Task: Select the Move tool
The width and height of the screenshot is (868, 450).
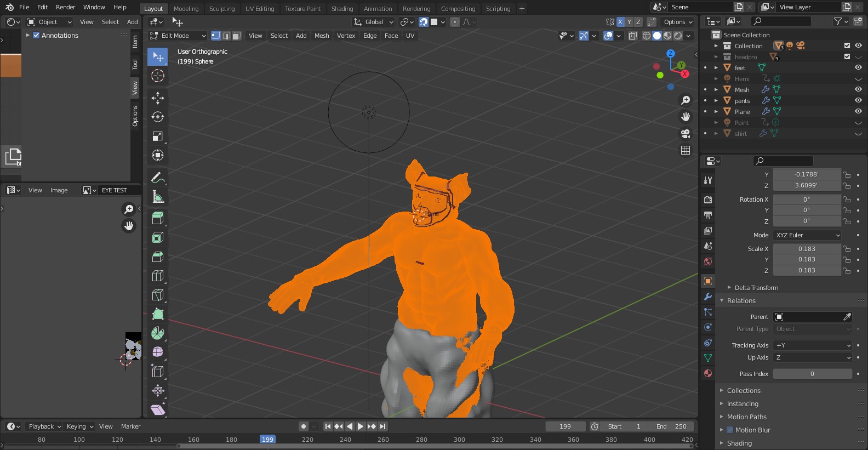Action: [x=158, y=98]
